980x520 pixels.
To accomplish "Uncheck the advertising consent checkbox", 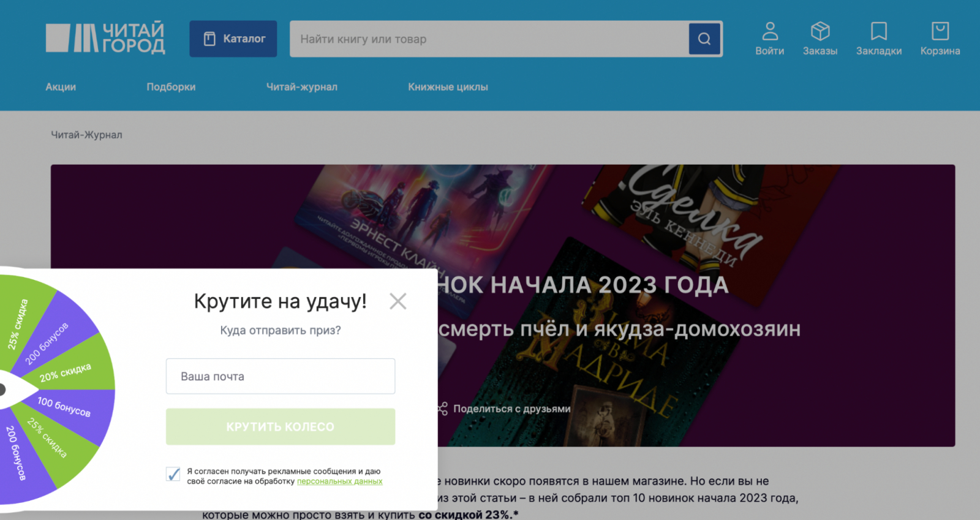I will click(x=173, y=474).
